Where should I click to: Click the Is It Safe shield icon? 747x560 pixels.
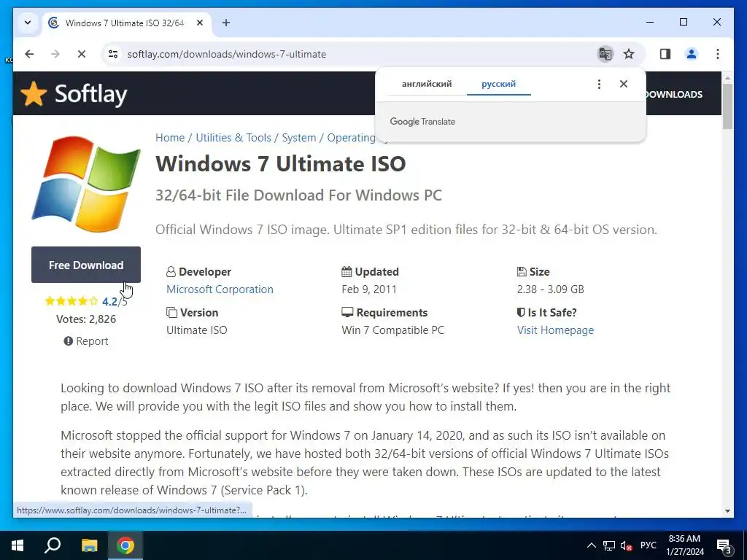pos(521,312)
